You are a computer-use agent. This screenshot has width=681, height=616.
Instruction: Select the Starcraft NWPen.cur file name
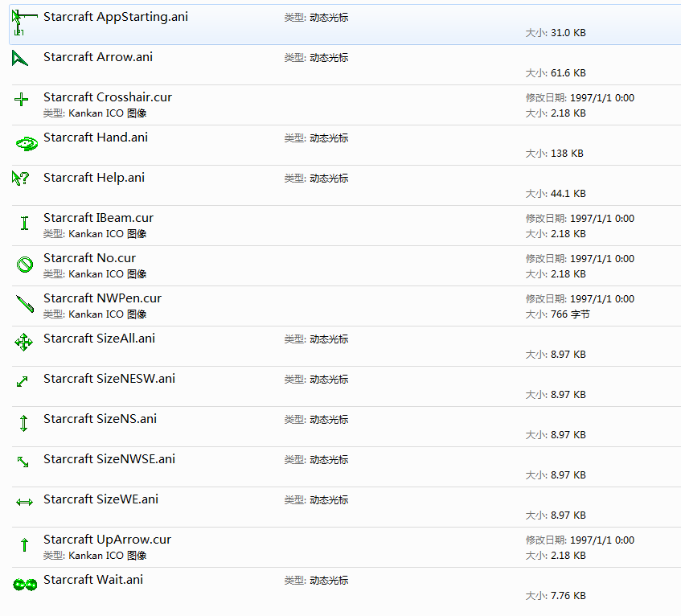(102, 298)
